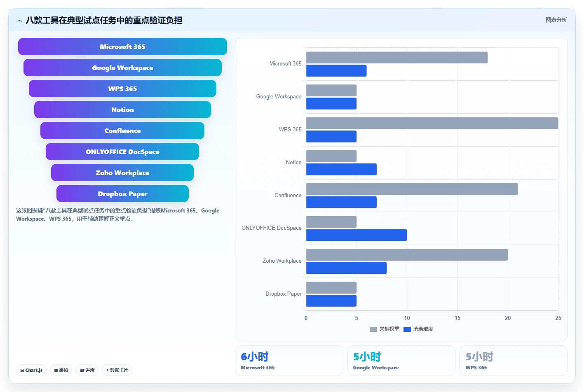
Task: Click the gray Zoho Workplace bar
Action: [407, 255]
